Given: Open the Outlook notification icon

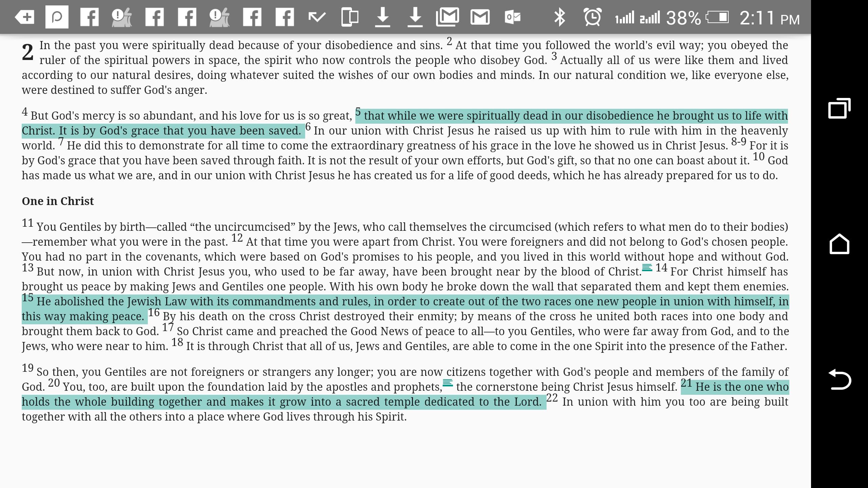Looking at the screenshot, I should 513,17.
